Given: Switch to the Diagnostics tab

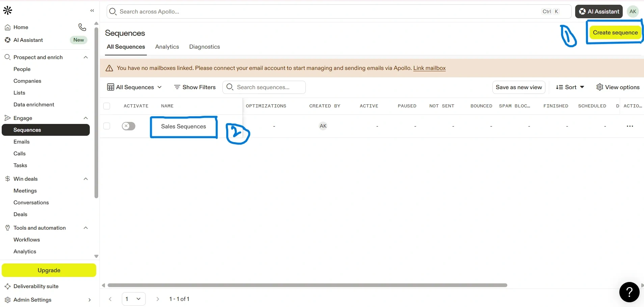Looking at the screenshot, I should point(204,47).
